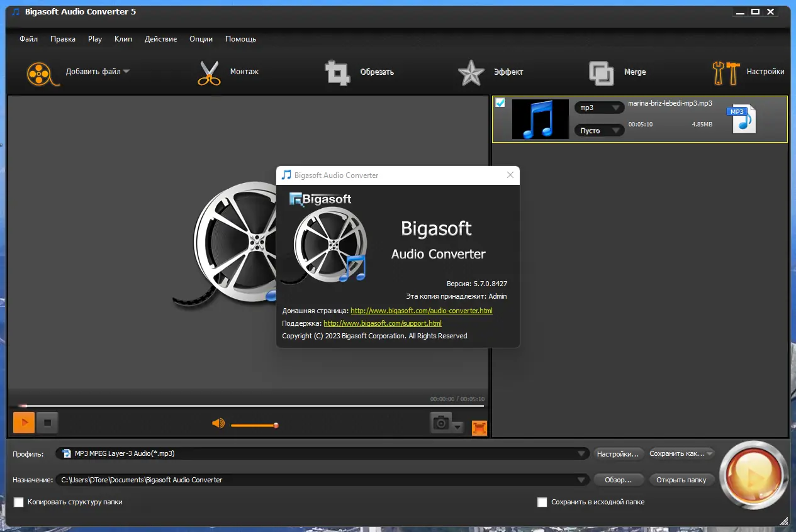Uncheck the marina-briz-lebedi file selection
Viewport: 796px width, 532px height.
pos(500,103)
